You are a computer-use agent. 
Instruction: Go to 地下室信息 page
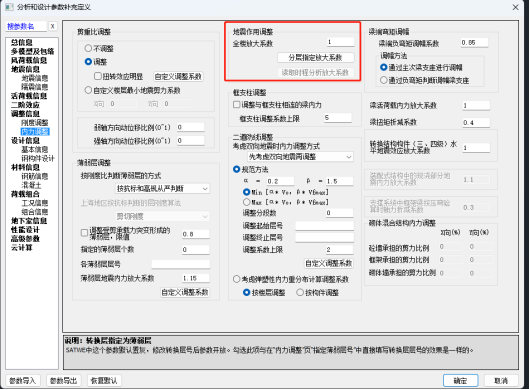coord(29,221)
